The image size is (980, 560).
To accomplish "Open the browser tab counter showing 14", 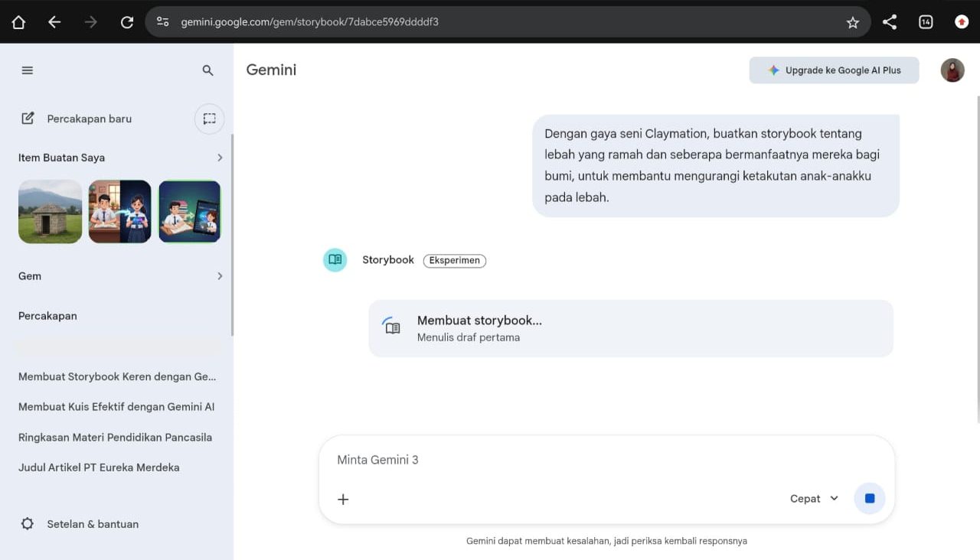I will click(x=926, y=22).
